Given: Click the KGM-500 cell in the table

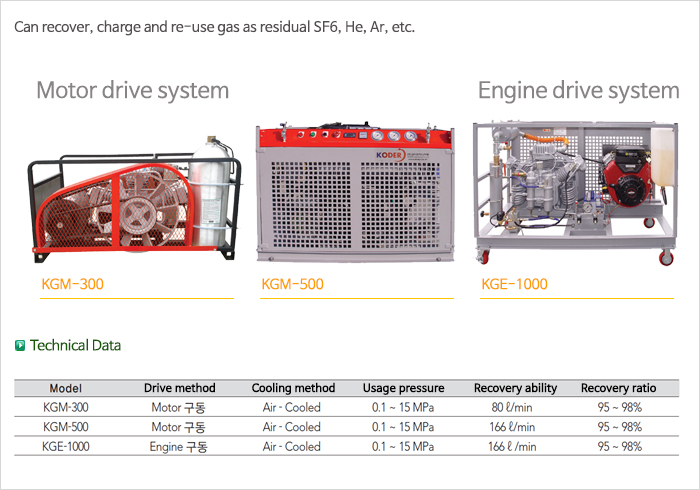Looking at the screenshot, I should tap(66, 427).
